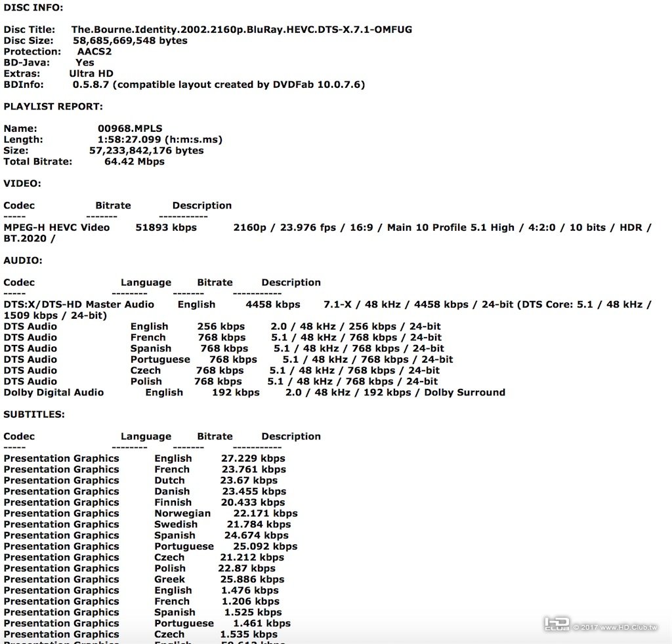Click the French language in DTS Audio rows
This screenshot has height=644, width=672.
point(148,338)
